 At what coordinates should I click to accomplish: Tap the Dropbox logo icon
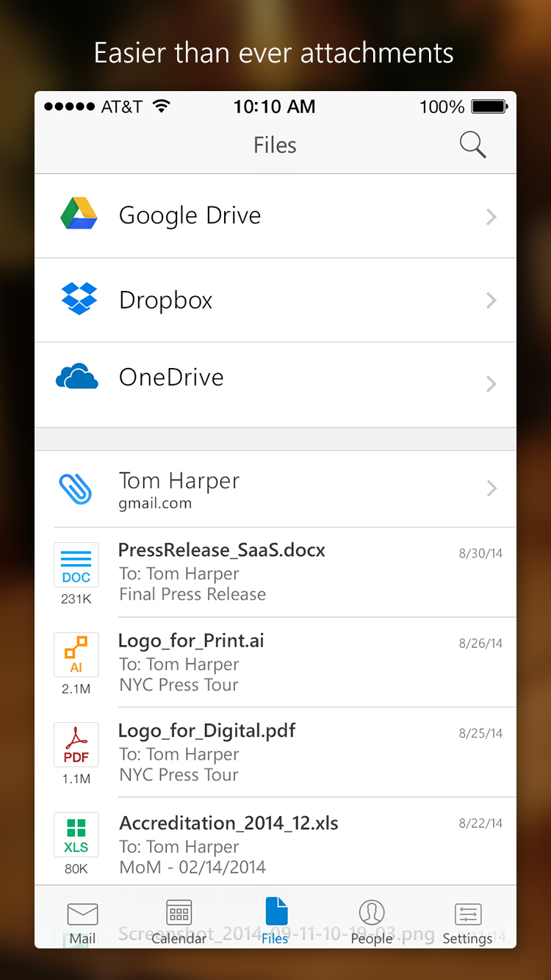(x=79, y=299)
